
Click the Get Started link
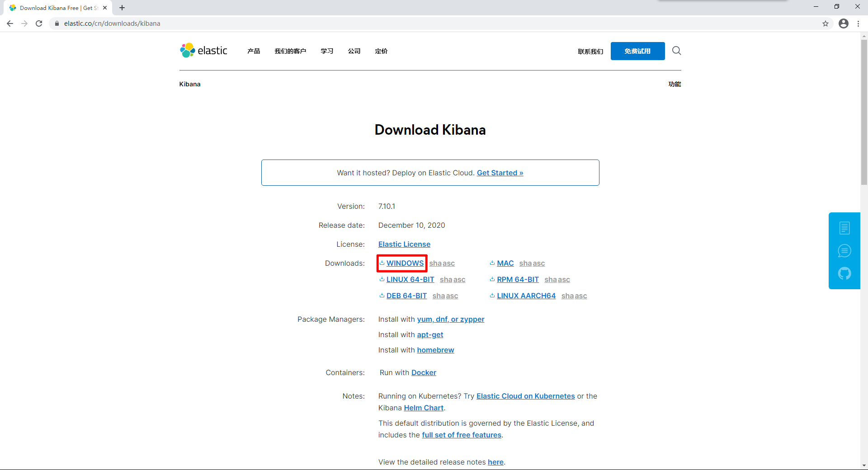[500, 173]
